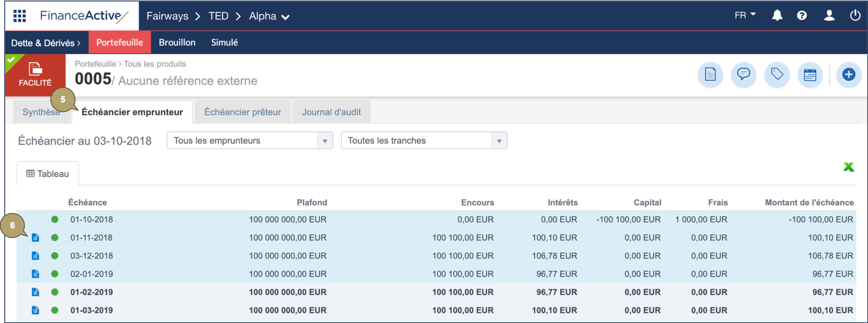Viewport: 868px width, 323px height.
Task: Click green status dot of 01-03-2019 row
Action: pyautogui.click(x=55, y=310)
